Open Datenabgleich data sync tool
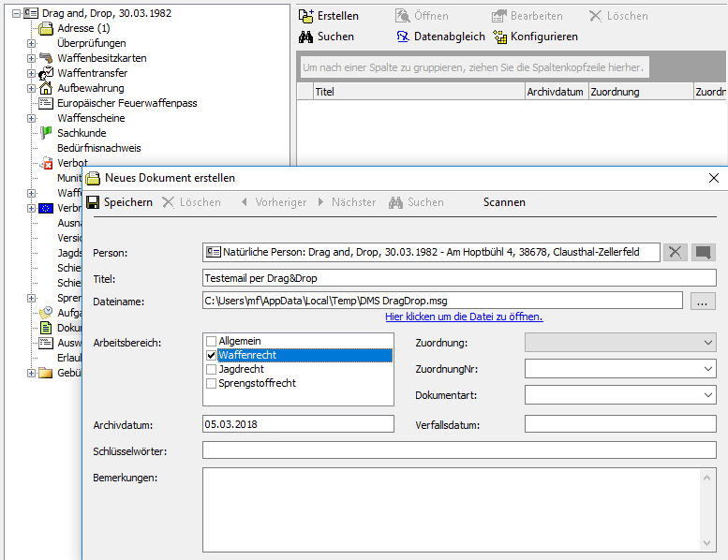This screenshot has height=560, width=728. click(403, 37)
